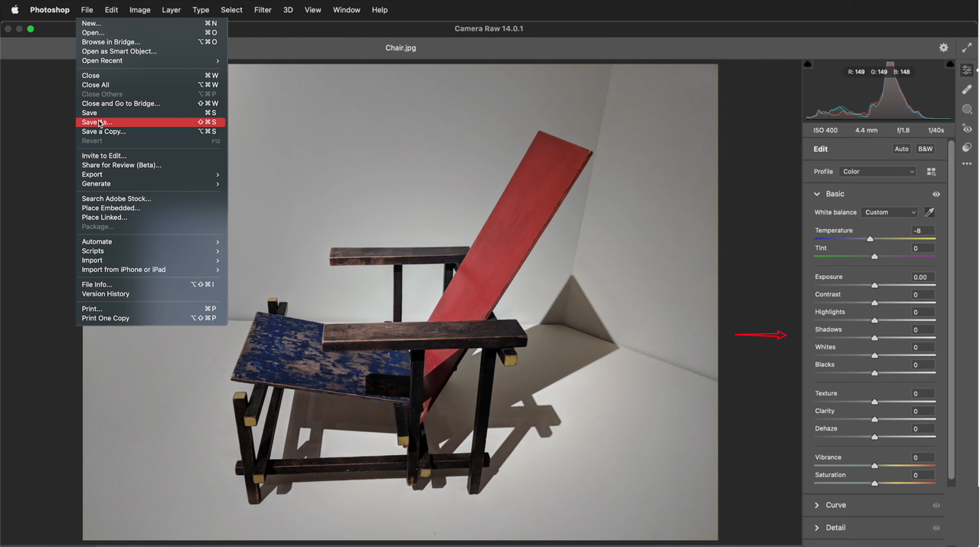This screenshot has height=547, width=980.
Task: Choose Save a Copy… menu item
Action: [151, 132]
